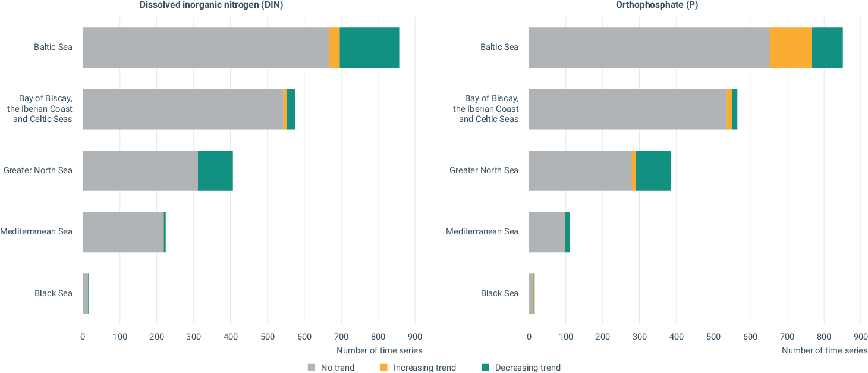
Task: Click Black Sea bar in DIN chart
Action: [x=85, y=293]
